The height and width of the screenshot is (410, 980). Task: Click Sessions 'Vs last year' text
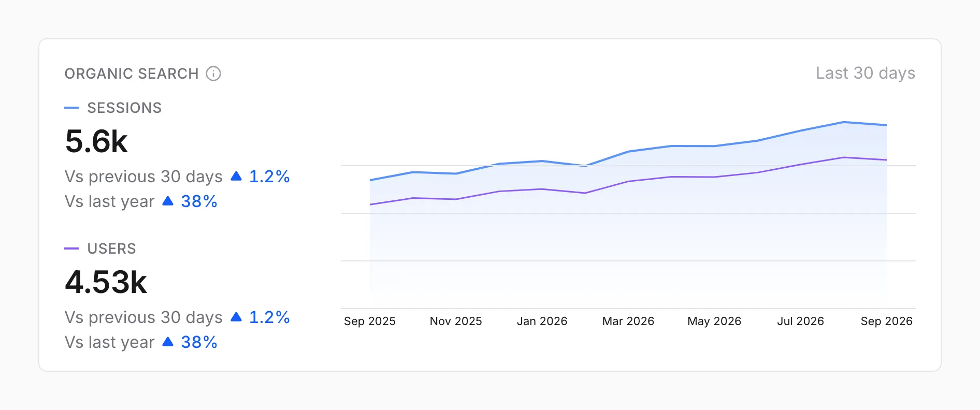[x=109, y=201]
